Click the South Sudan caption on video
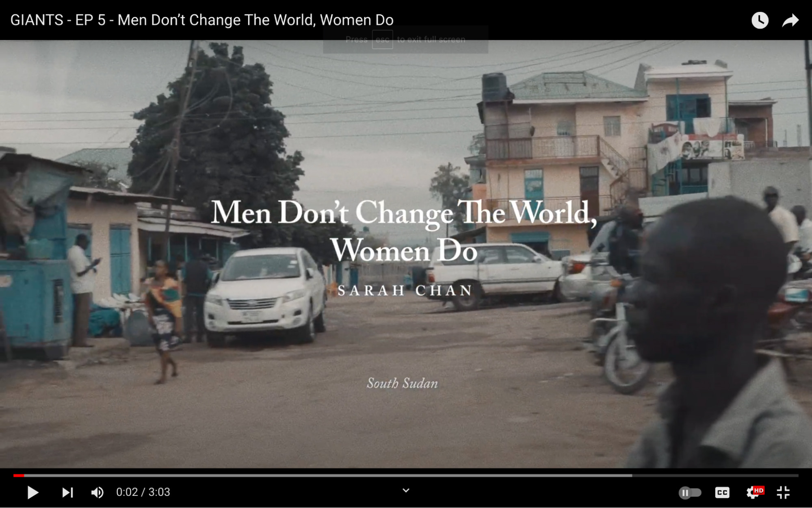The width and height of the screenshot is (812, 508). coord(402,383)
